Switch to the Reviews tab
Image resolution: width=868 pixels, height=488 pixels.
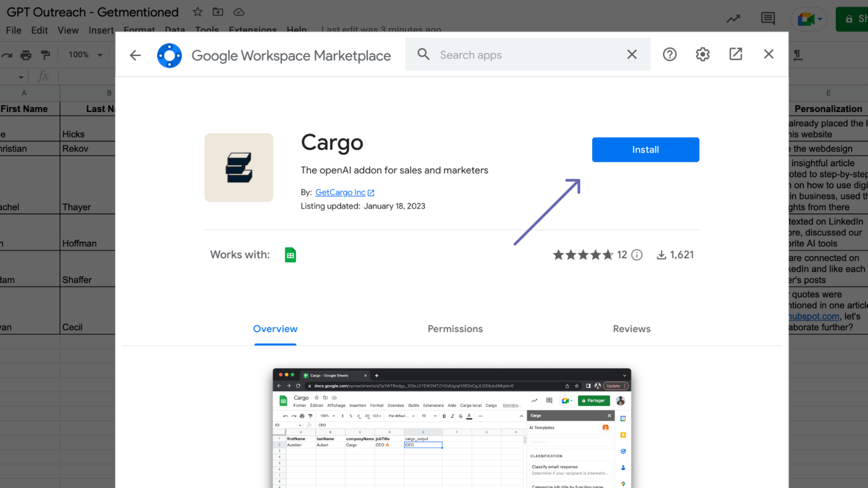pos(632,329)
